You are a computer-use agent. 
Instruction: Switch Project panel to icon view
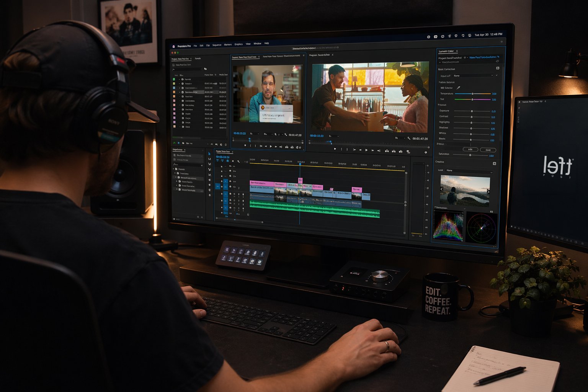tap(183, 143)
